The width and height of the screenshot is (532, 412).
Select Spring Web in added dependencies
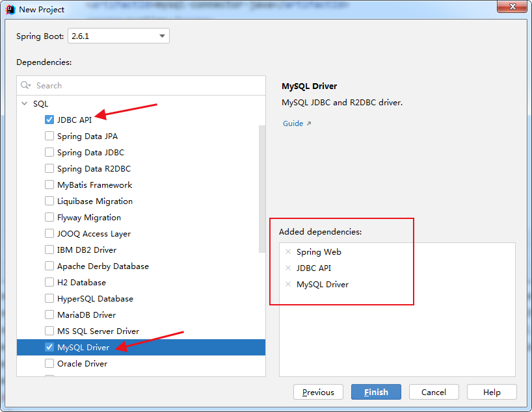point(319,252)
